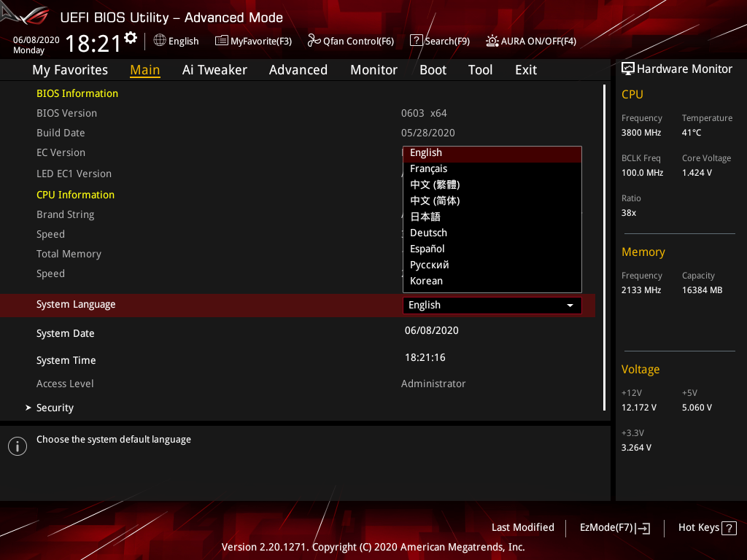Click the BCLK Freq 100.0 MHz value

point(642,173)
